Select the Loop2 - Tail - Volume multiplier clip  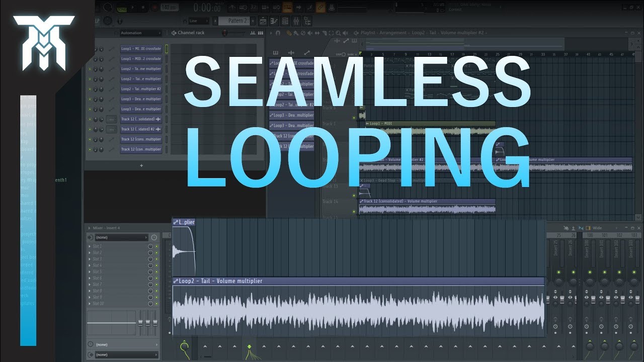[358, 306]
